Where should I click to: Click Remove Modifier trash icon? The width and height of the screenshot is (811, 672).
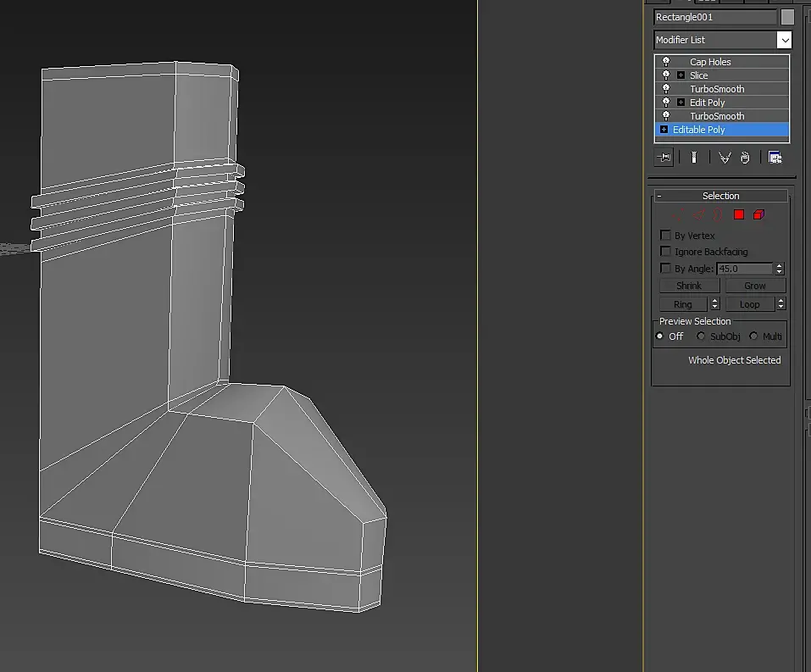[x=745, y=158]
